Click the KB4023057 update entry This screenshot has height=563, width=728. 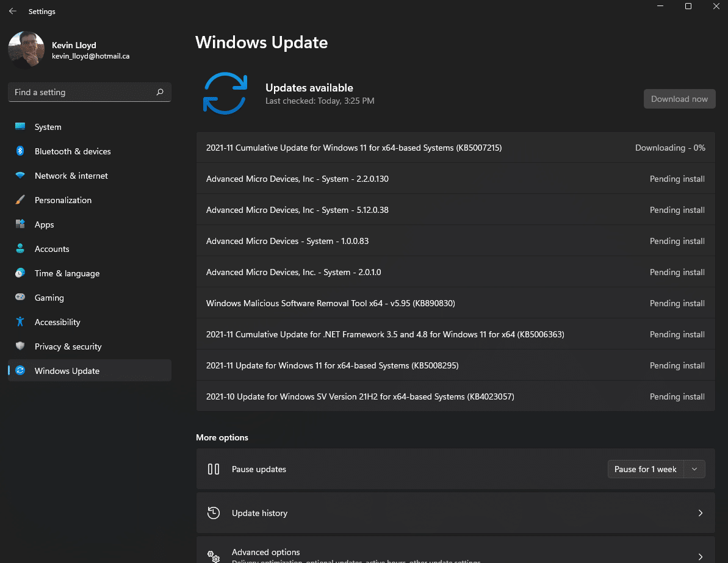click(x=455, y=396)
